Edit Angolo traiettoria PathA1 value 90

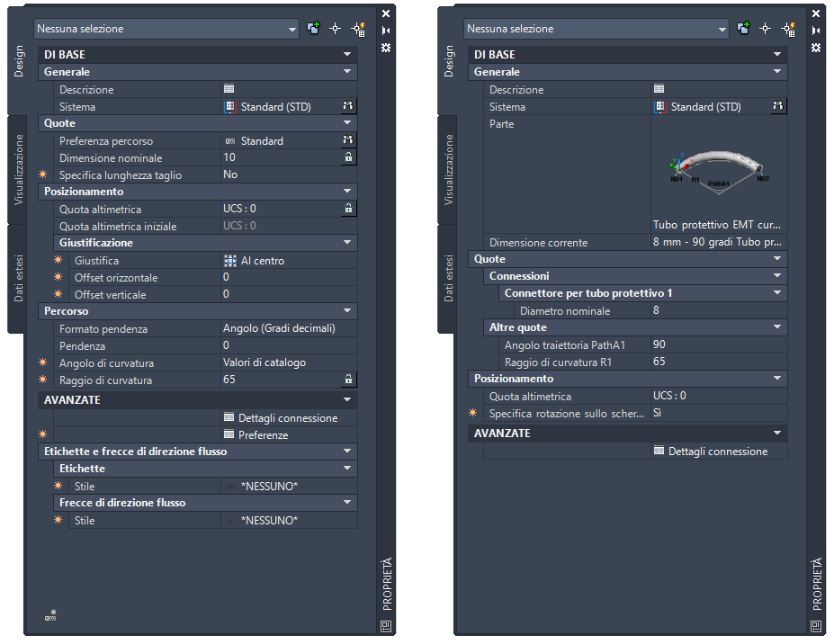coord(719,344)
